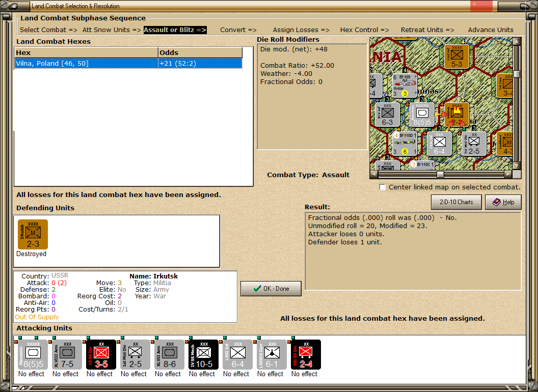Click the 8(5)5 HQ counter on the map
Viewport: 538px width, 392px height.
422,115
